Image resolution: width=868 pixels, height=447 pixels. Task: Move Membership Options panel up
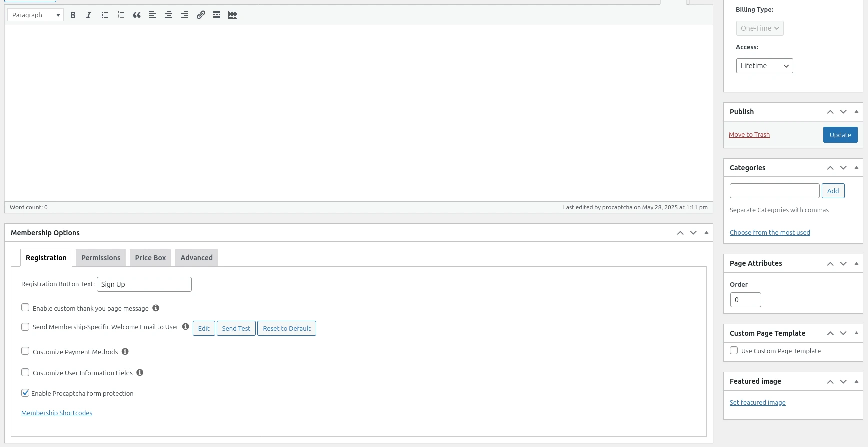pyautogui.click(x=680, y=233)
